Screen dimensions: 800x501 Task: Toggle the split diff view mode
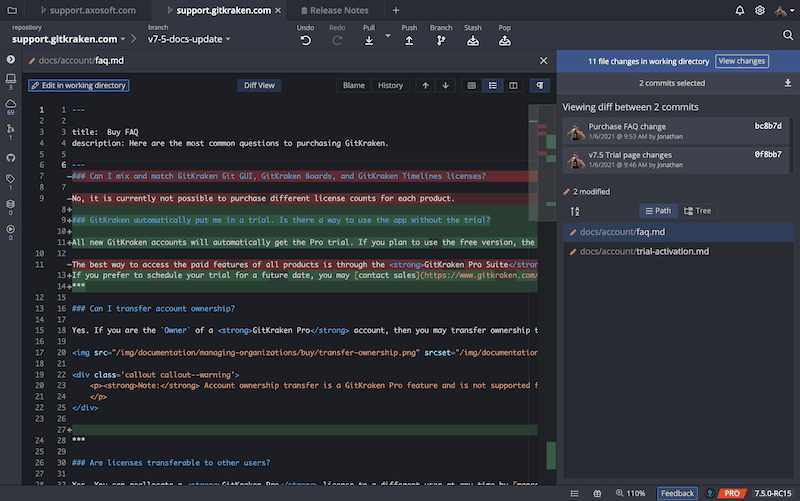(514, 86)
